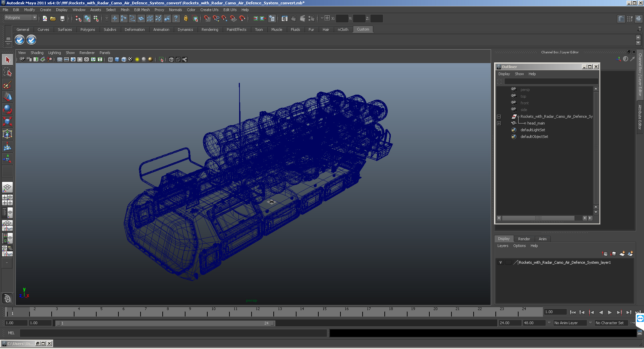644x349 pixels.
Task: Go to start of playback range
Action: (x=573, y=312)
